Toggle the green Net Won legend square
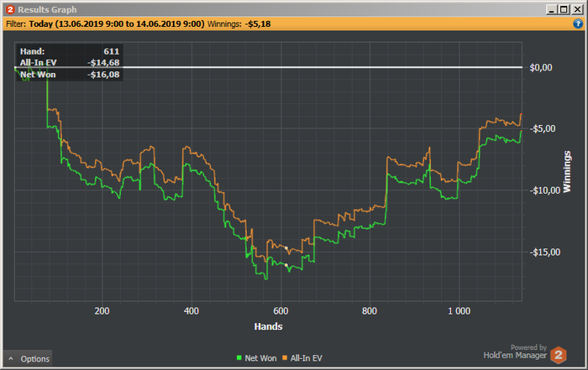The width and height of the screenshot is (588, 370). 239,357
